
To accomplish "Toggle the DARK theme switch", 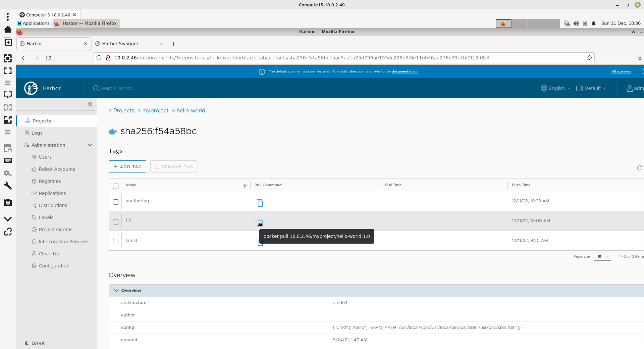I will coord(35,343).
